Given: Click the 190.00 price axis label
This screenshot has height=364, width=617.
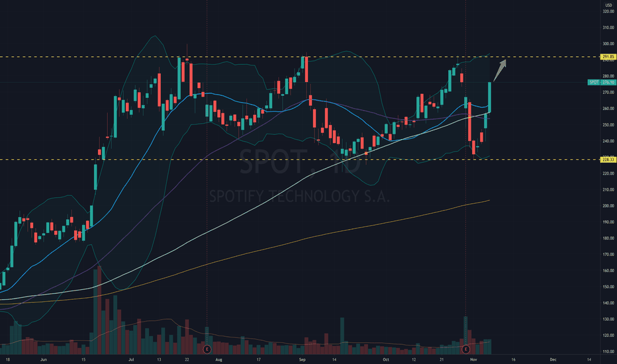Looking at the screenshot, I should tap(608, 222).
